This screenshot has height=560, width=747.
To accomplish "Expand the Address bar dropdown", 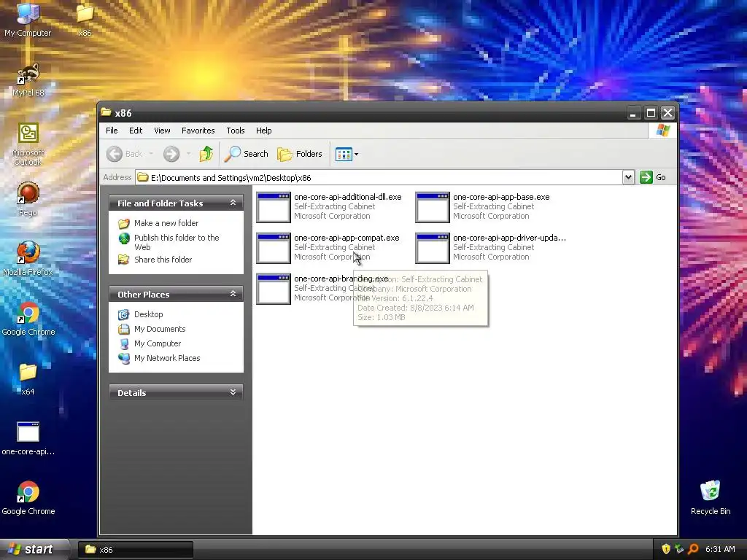I will [x=628, y=177].
